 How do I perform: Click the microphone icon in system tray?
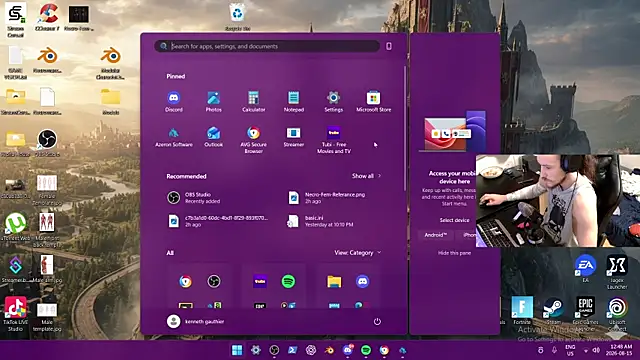click(554, 350)
